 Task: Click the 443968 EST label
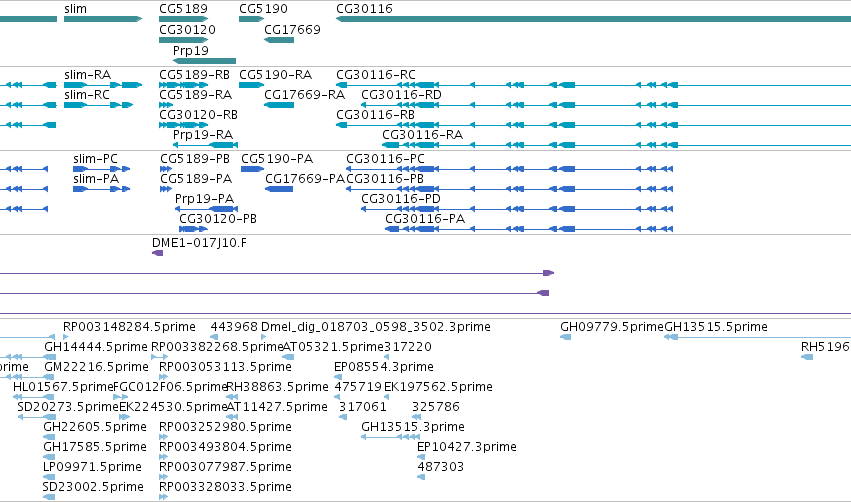234,327
